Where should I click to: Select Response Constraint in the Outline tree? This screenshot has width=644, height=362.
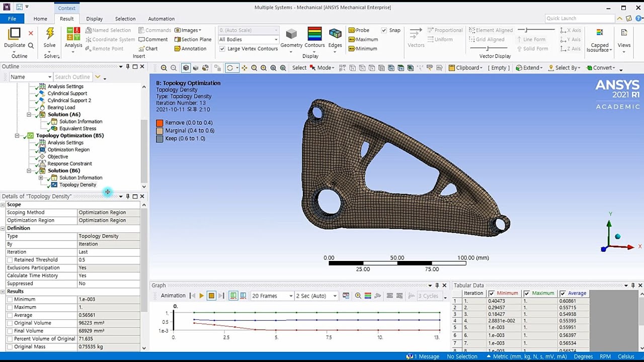click(x=69, y=164)
